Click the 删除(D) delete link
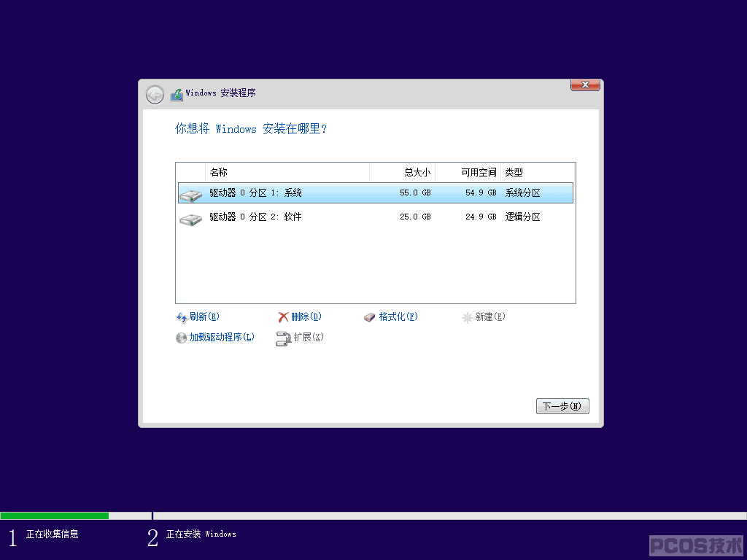This screenshot has height=560, width=747. [x=306, y=316]
